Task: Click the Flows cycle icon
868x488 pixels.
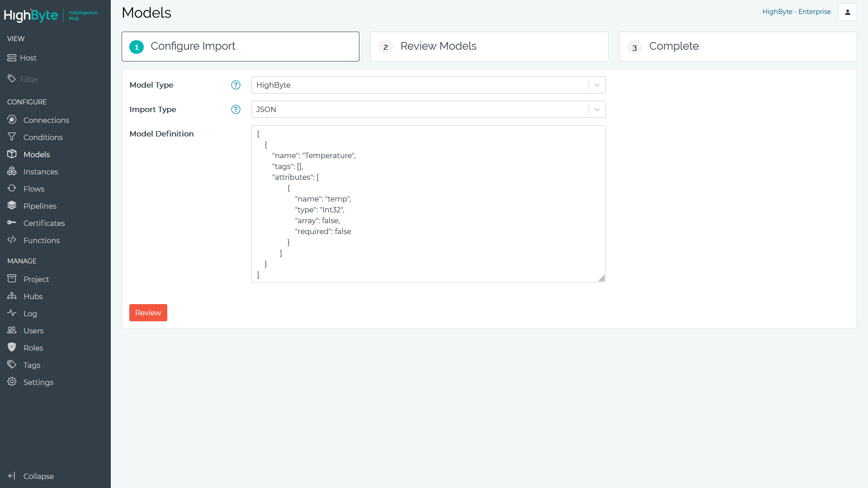Action: point(12,188)
